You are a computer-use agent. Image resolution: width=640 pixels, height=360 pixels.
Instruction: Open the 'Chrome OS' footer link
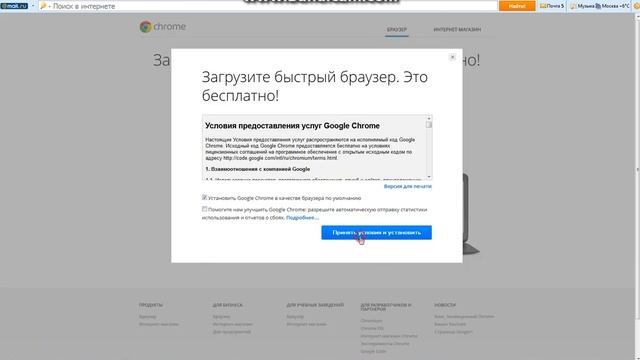click(x=372, y=328)
